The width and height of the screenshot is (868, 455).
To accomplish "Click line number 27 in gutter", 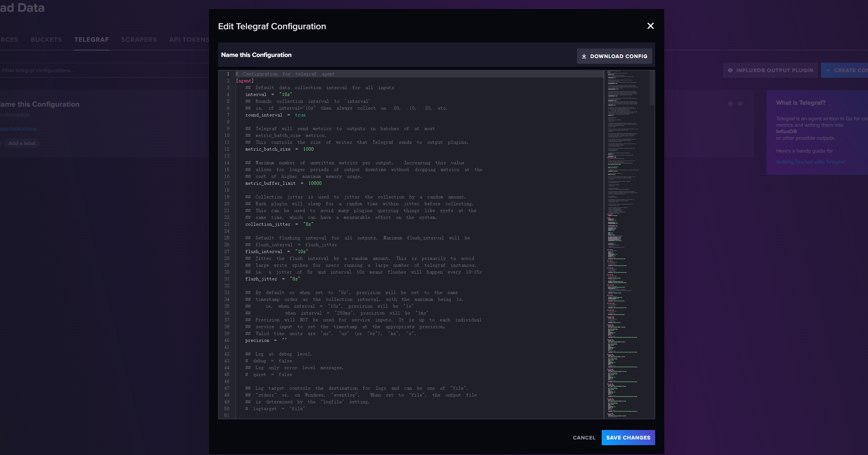I will tap(227, 252).
